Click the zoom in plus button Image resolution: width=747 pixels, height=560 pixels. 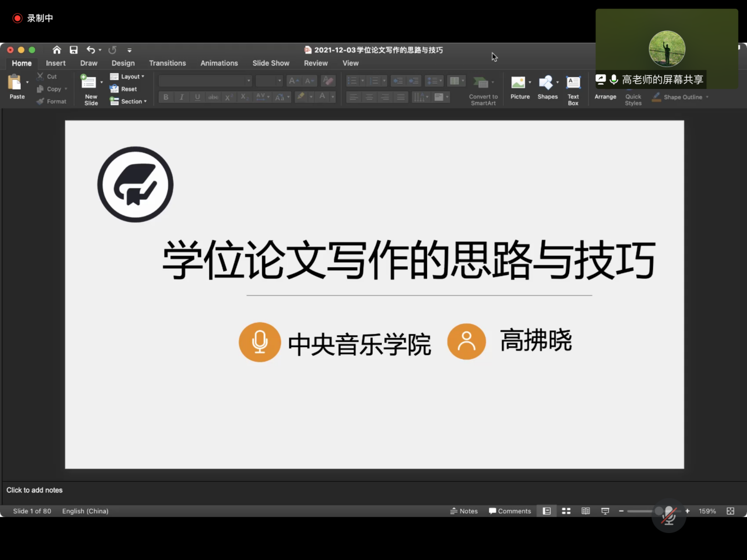click(688, 511)
